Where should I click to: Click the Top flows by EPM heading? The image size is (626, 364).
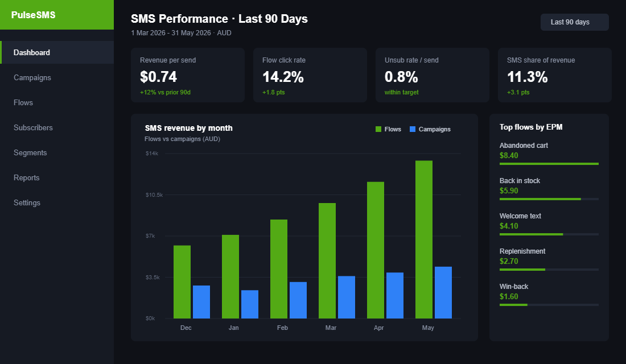click(x=531, y=127)
